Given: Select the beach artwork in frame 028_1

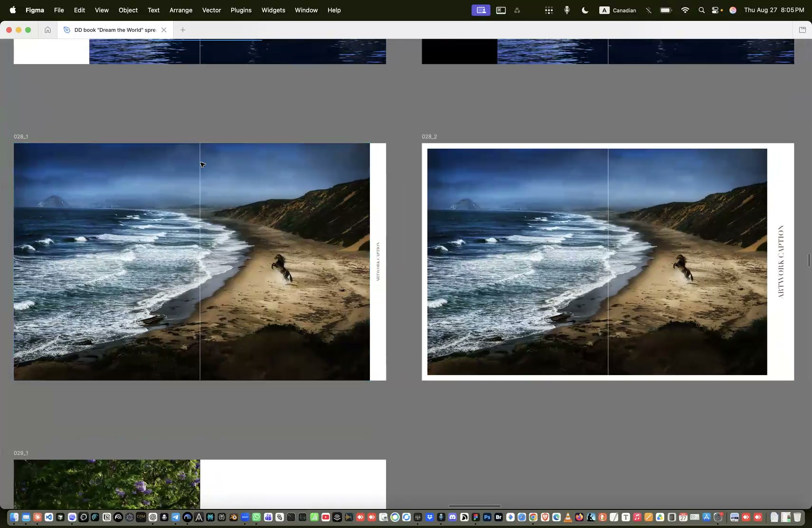Looking at the screenshot, I should 192,262.
